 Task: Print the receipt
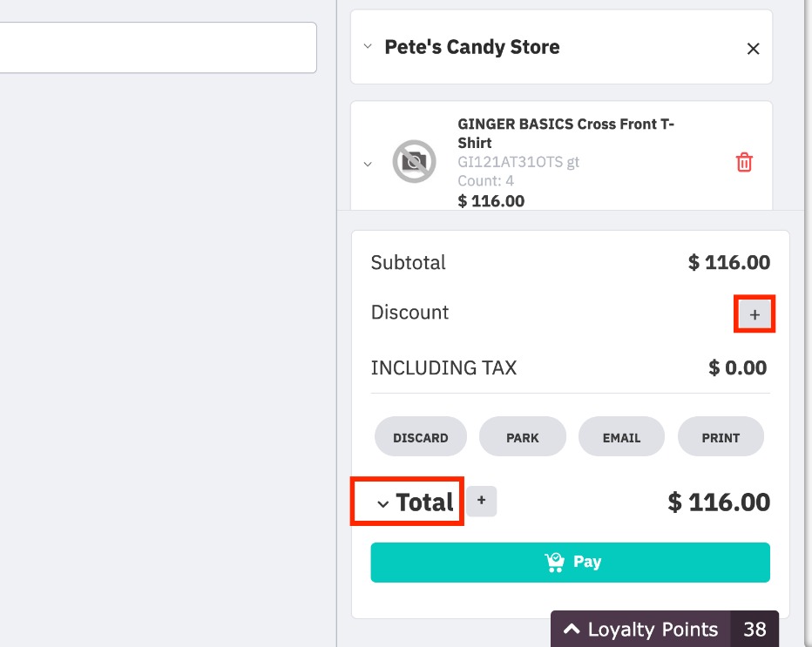click(721, 437)
